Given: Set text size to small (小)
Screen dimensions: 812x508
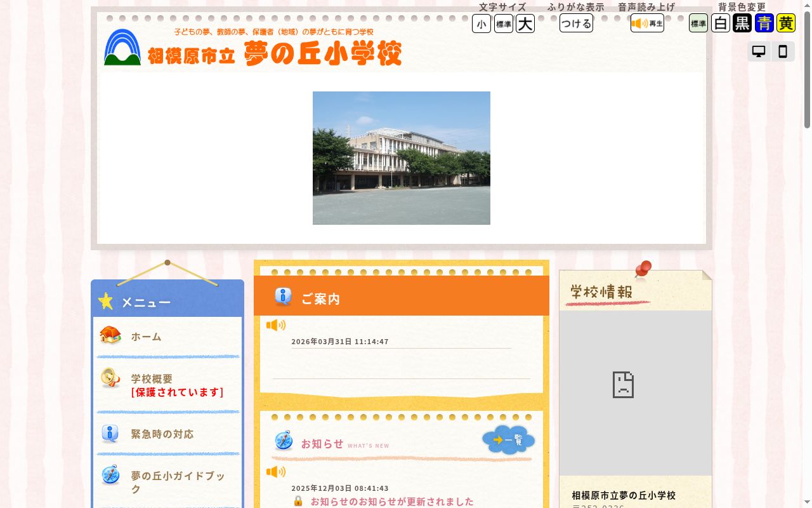Looking at the screenshot, I should point(481,24).
